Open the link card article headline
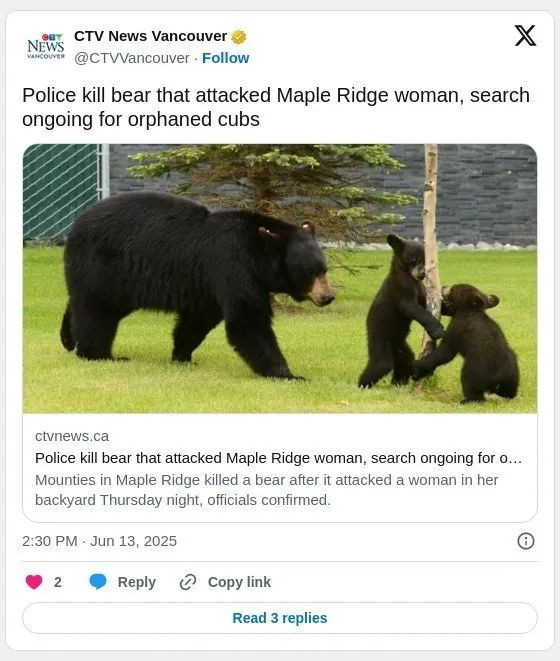The height and width of the screenshot is (661, 560). [x=278, y=458]
